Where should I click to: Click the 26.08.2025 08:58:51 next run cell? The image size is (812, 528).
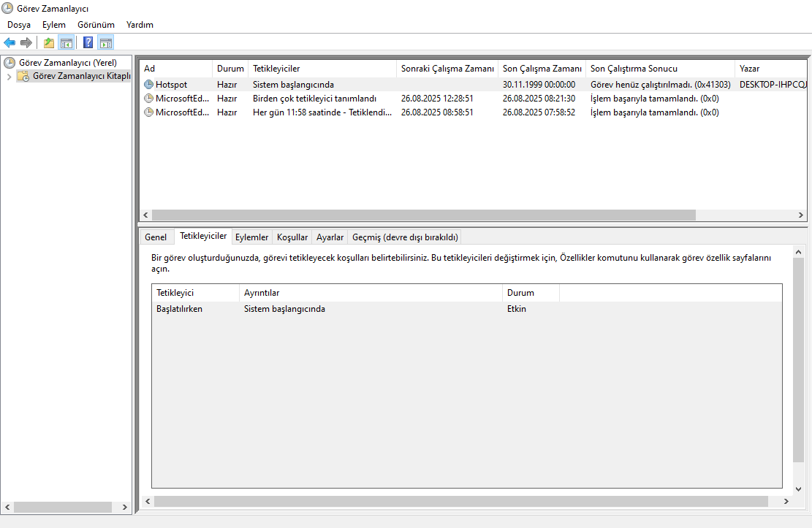coord(437,112)
